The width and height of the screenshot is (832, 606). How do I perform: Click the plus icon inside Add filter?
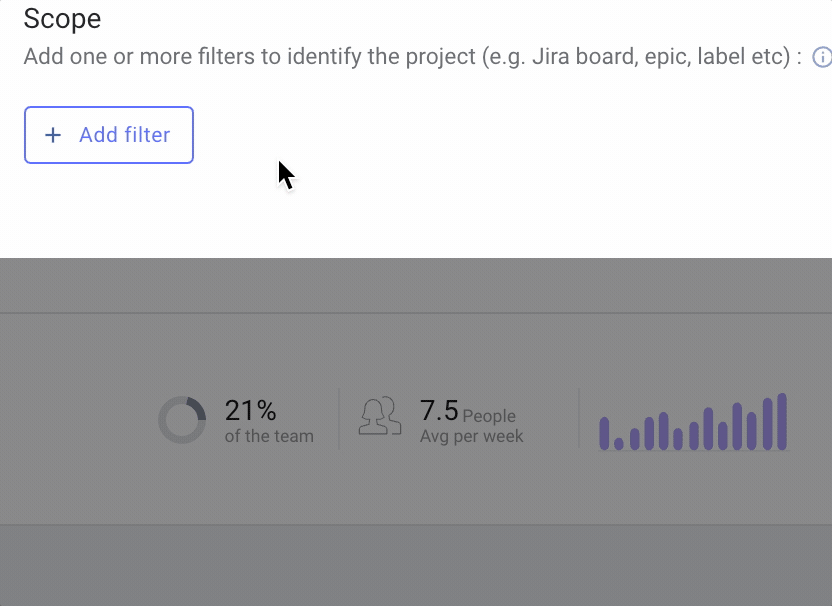[53, 135]
